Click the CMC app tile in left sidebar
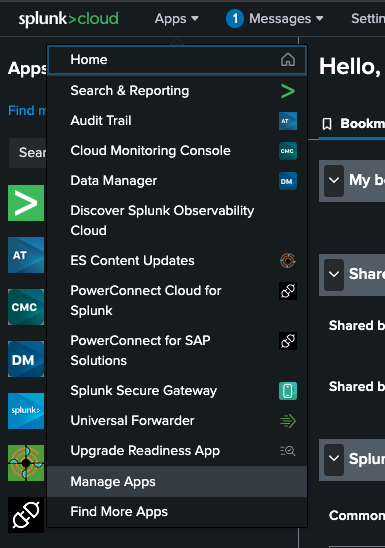 (26, 307)
